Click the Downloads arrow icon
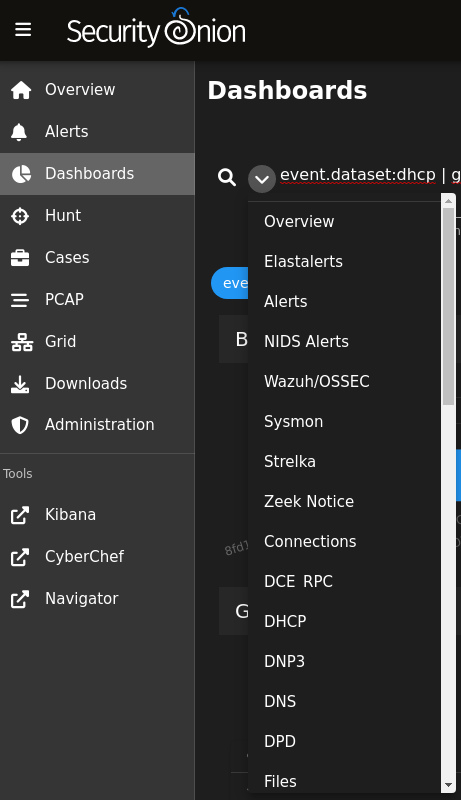Viewport: 461px width, 800px height. 20,384
